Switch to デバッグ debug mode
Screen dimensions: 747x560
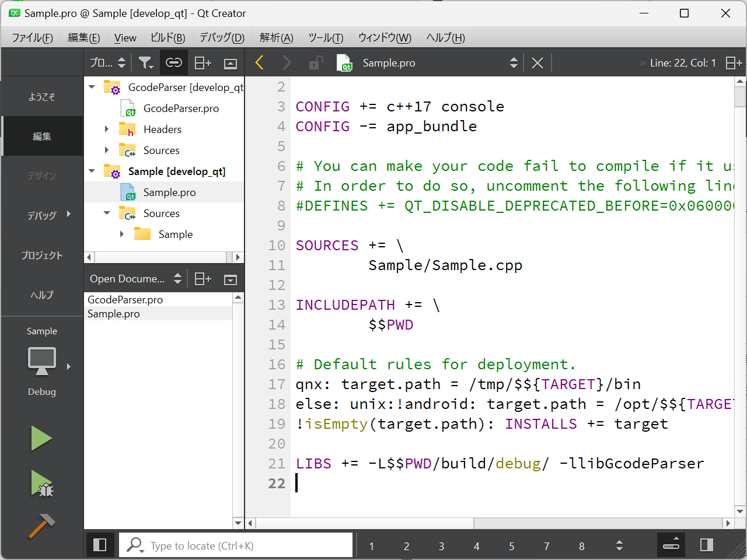pos(42,215)
